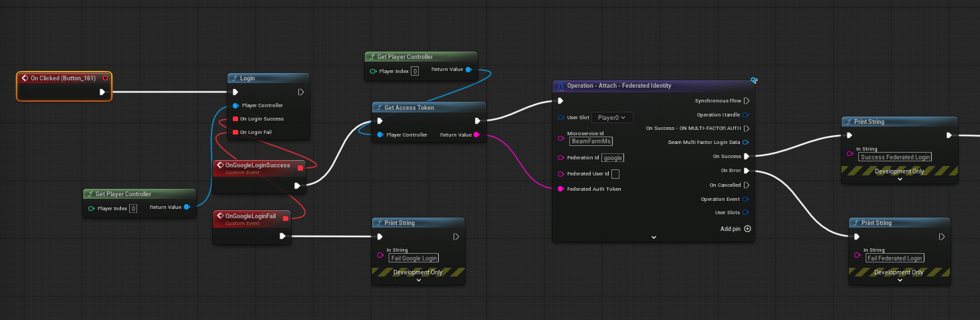
Task: Click the gear icon above Federated Identity node
Action: click(x=754, y=80)
